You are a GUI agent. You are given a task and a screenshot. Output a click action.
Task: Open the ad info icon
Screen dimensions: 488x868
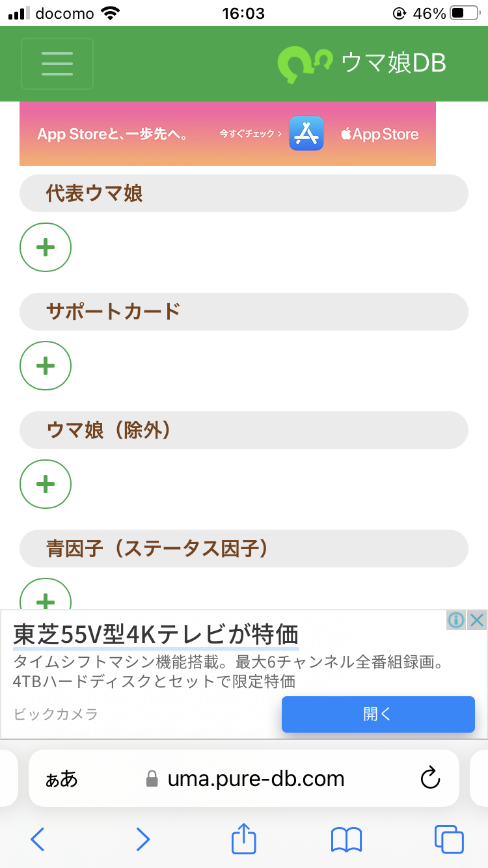pyautogui.click(x=456, y=620)
